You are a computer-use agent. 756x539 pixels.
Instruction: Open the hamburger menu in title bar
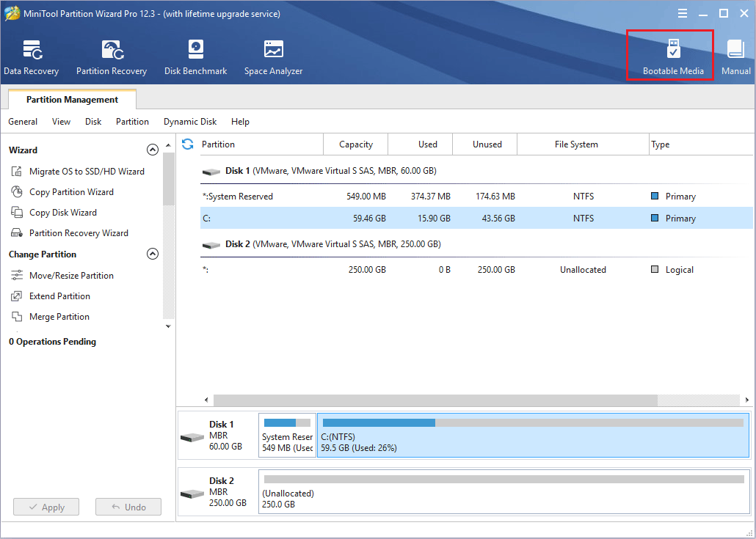[682, 13]
